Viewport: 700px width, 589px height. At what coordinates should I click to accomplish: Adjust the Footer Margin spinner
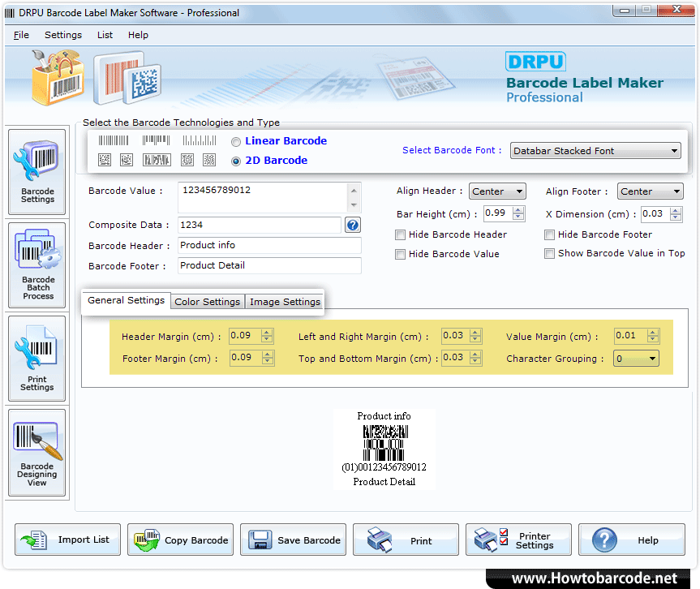tap(268, 358)
